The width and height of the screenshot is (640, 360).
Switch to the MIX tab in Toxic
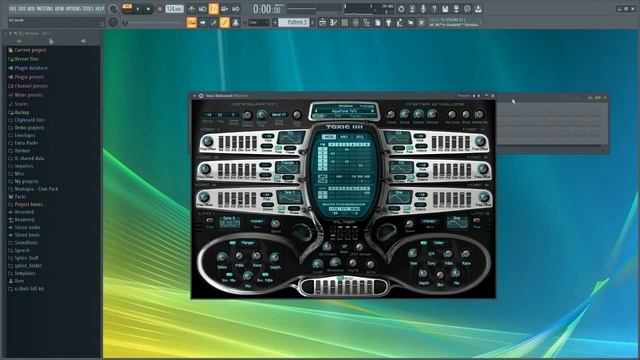click(x=344, y=137)
